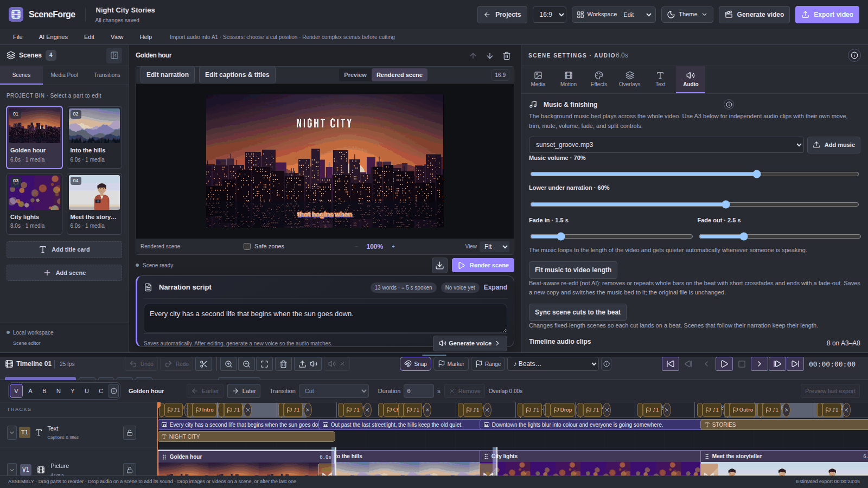Screen dimensions: 868x488
Task: Collapse the Text track T1
Action: click(x=12, y=433)
